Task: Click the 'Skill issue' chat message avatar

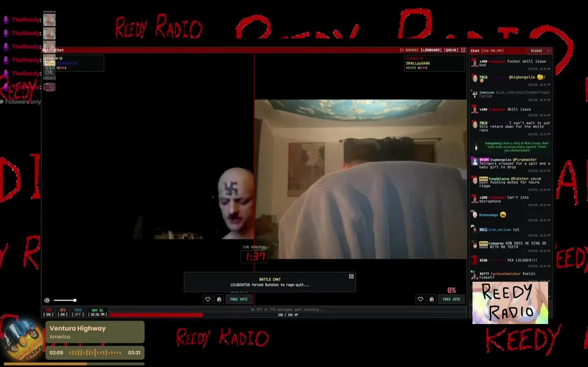Action: [x=474, y=109]
